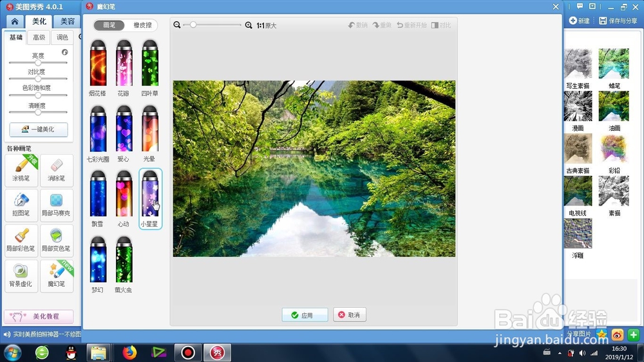Select the 萤火虫 magic brush
644x362 pixels.
tap(124, 264)
